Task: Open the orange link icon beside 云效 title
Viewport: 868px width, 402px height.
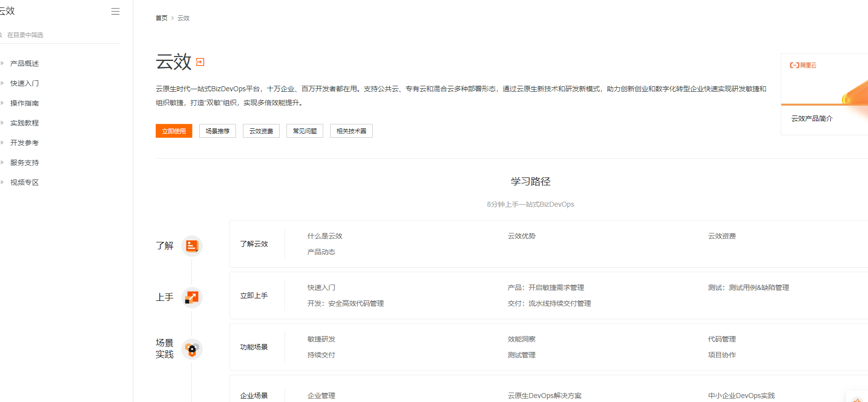Action: pyautogui.click(x=200, y=62)
